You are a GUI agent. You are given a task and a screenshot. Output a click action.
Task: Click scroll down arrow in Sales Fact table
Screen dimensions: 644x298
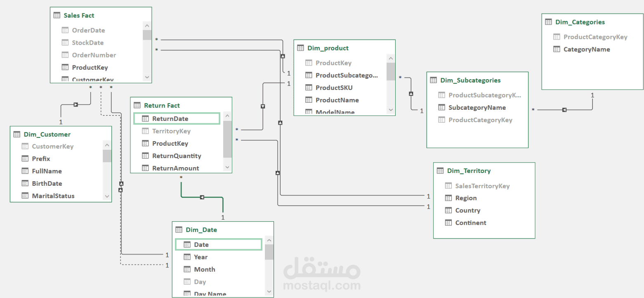pyautogui.click(x=147, y=77)
